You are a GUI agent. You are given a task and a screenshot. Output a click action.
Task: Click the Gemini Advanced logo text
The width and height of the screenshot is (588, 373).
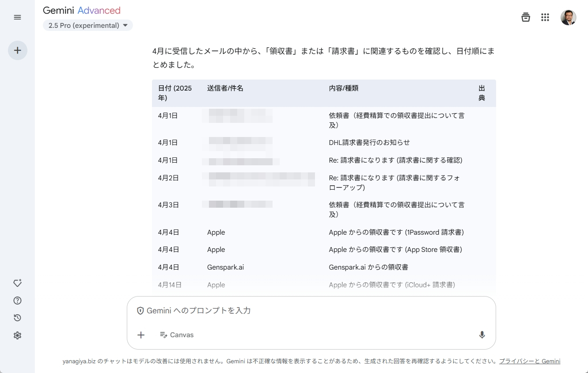82,11
